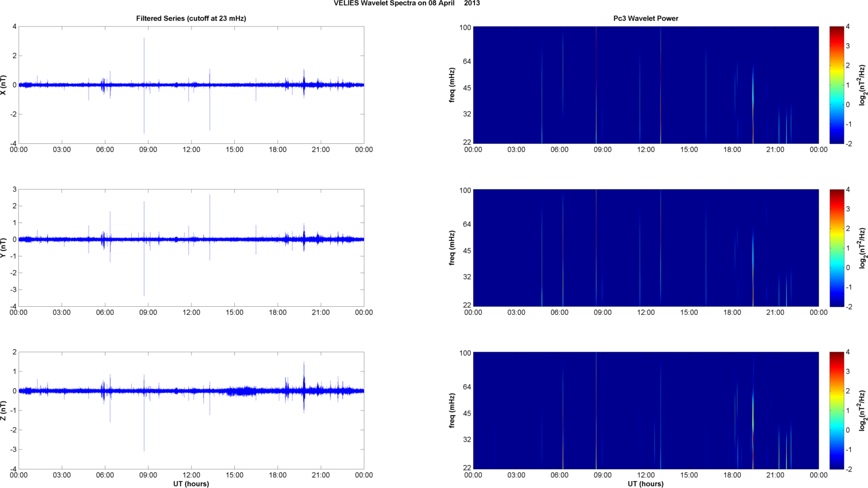The height and width of the screenshot is (488, 868).
Task: Click log2(nT²/Hz) label beside middle colorbar
Action: click(862, 248)
